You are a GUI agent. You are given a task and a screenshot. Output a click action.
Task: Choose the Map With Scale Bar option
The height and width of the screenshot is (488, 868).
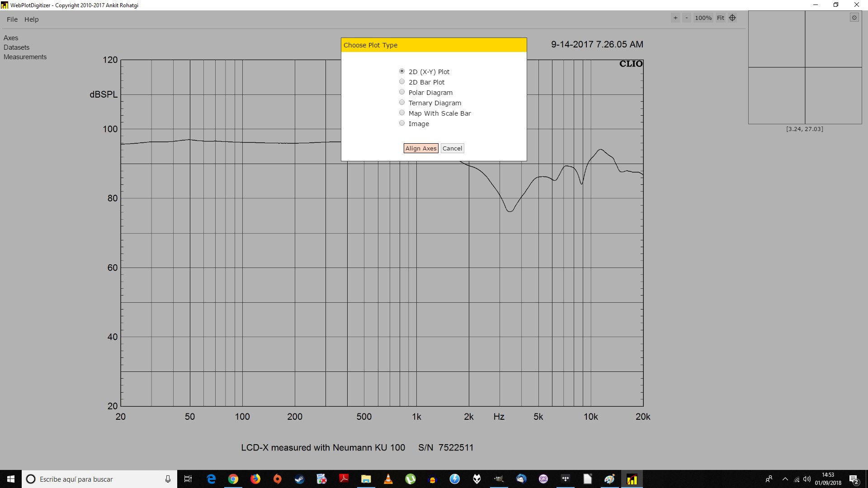click(x=402, y=113)
